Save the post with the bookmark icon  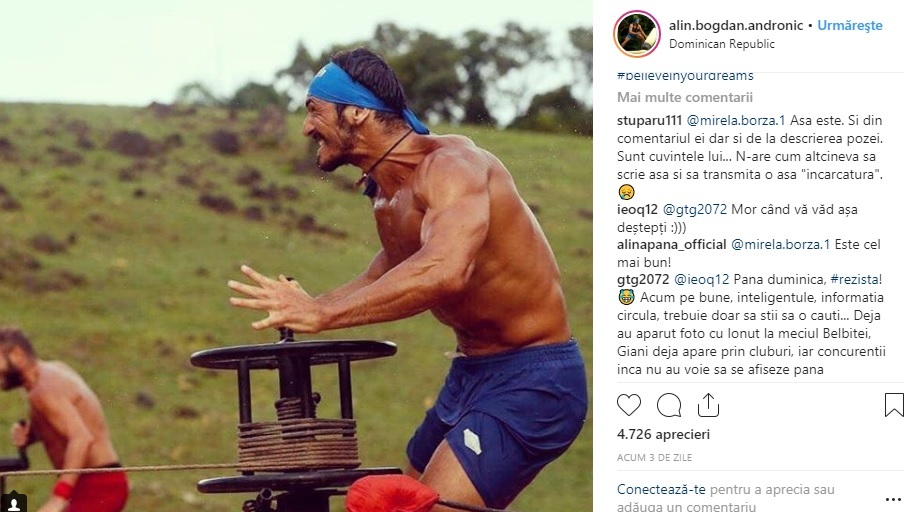(894, 405)
